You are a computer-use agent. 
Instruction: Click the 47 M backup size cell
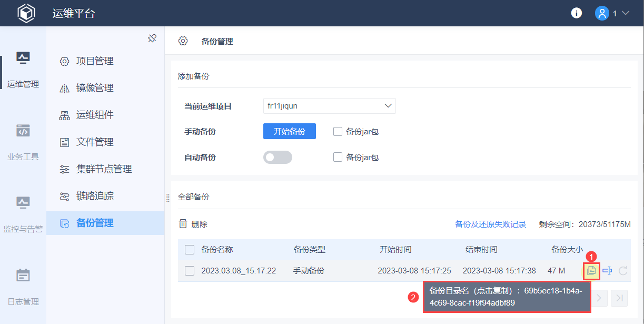click(556, 271)
